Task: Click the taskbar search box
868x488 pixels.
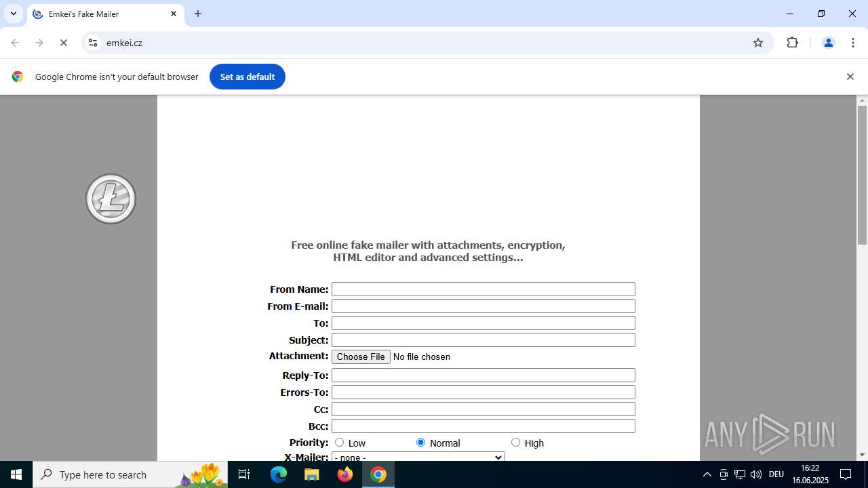Action: [130, 474]
